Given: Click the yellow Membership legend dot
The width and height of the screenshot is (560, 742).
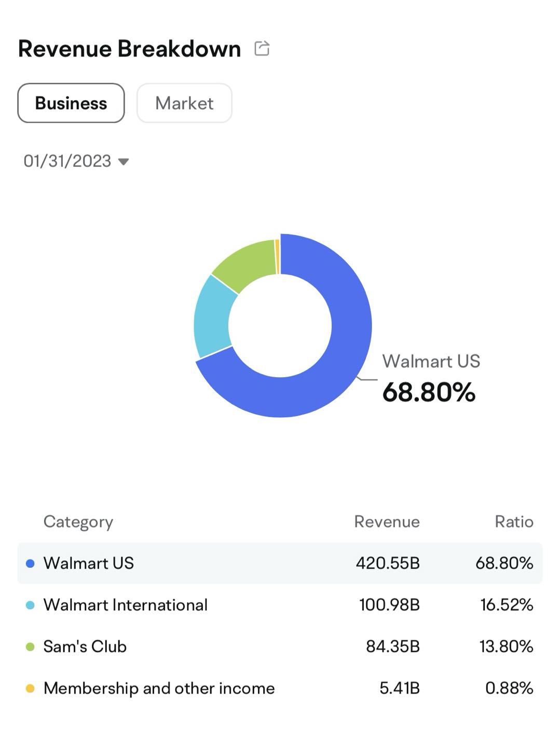Looking at the screenshot, I should (30, 689).
